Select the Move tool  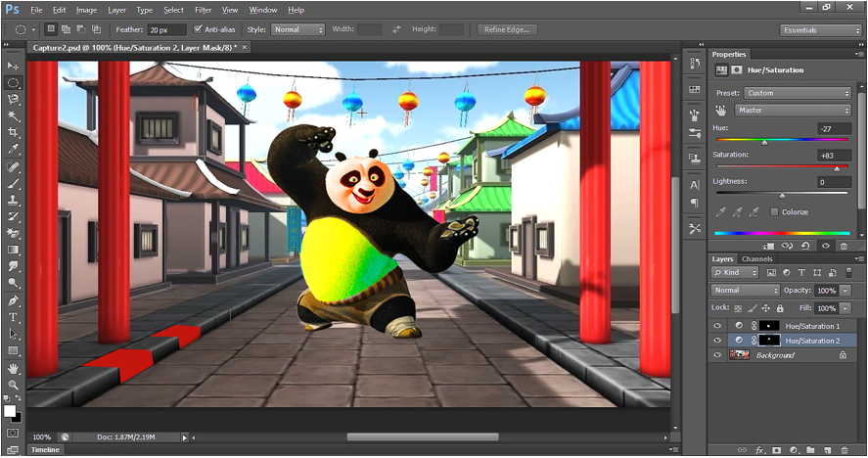[13, 66]
